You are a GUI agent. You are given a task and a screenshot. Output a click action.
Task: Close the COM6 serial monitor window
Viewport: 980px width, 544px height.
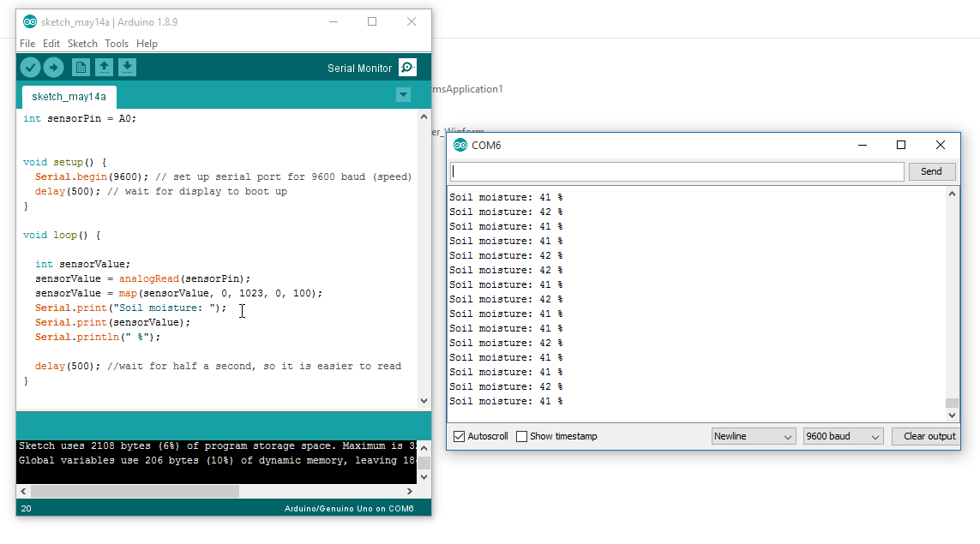click(940, 145)
